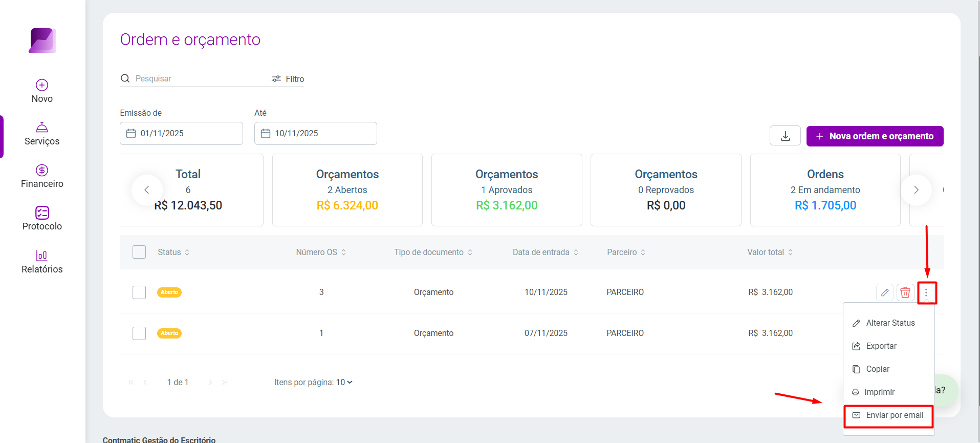
Task: Click the red trash delete icon
Action: click(x=905, y=292)
